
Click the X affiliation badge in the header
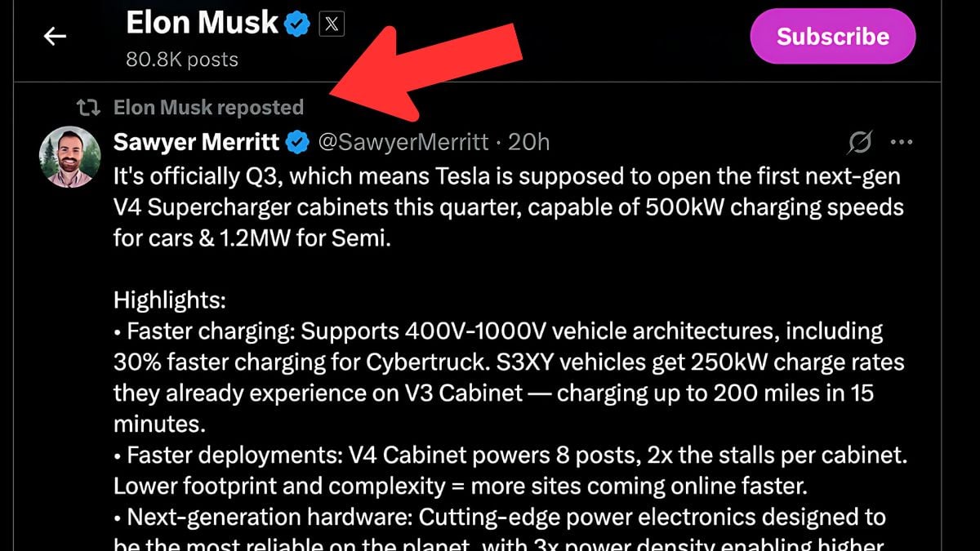(x=332, y=23)
